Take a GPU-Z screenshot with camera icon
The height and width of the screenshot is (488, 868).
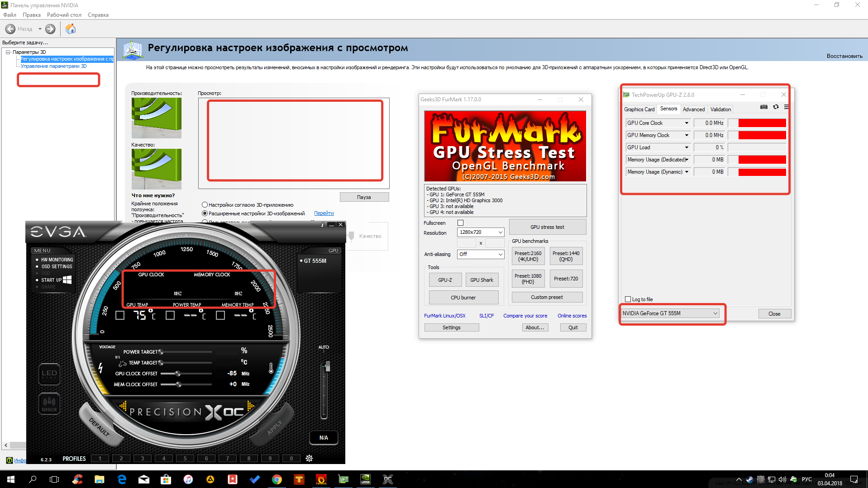(764, 107)
